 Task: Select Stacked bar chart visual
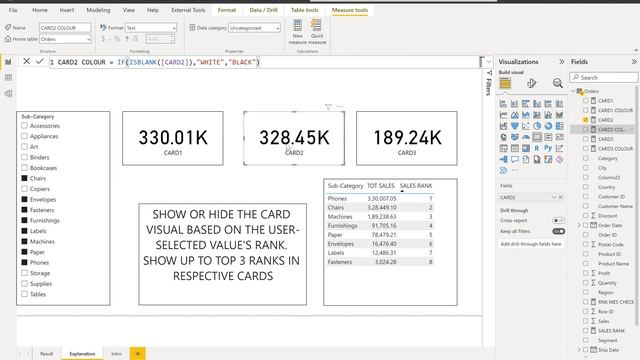click(x=503, y=104)
